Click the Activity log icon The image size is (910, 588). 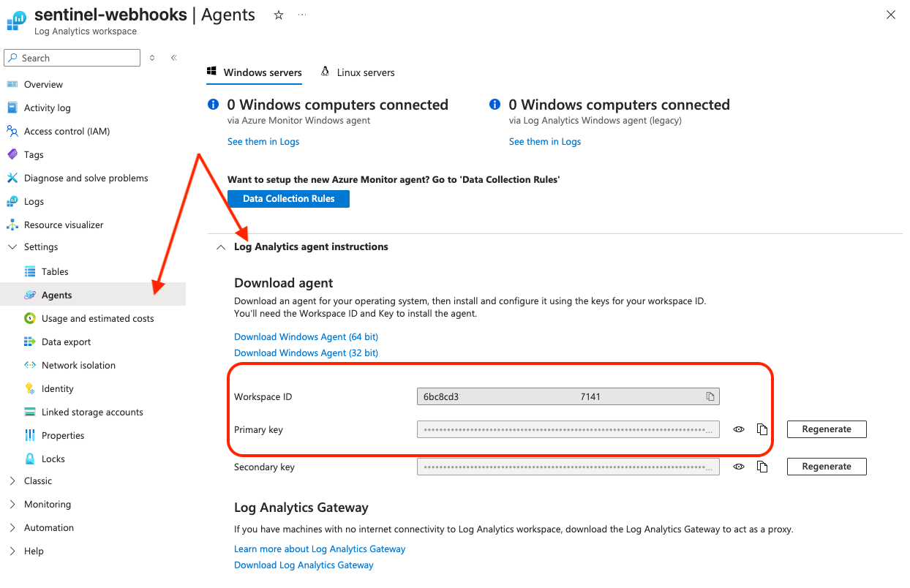click(12, 108)
